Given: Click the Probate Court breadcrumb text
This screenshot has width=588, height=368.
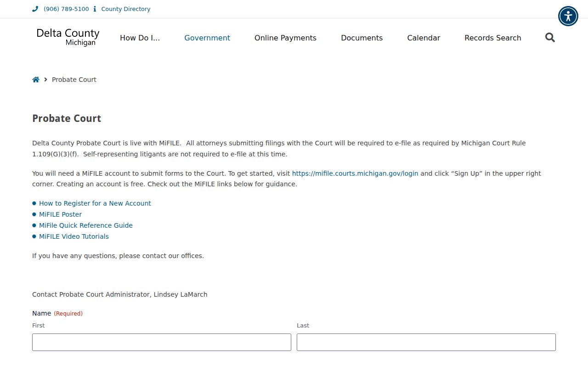Looking at the screenshot, I should click(74, 80).
